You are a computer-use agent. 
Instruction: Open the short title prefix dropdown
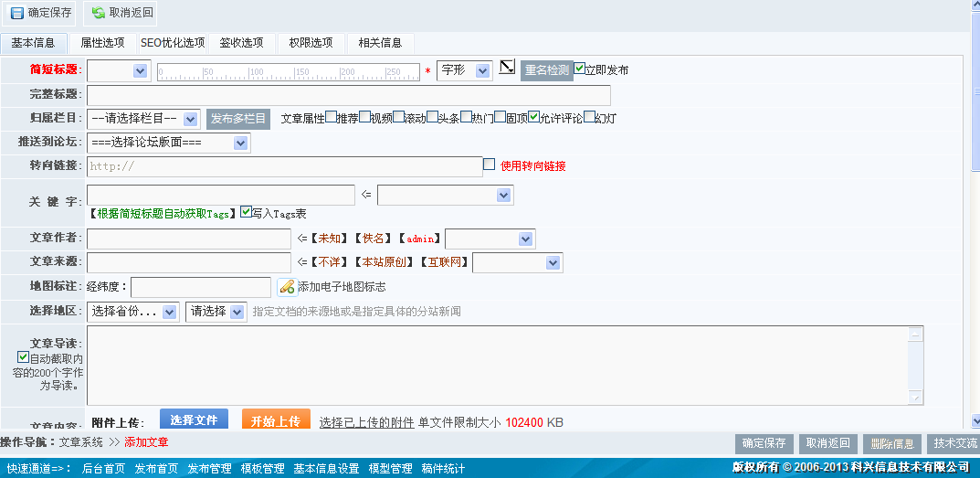[119, 70]
